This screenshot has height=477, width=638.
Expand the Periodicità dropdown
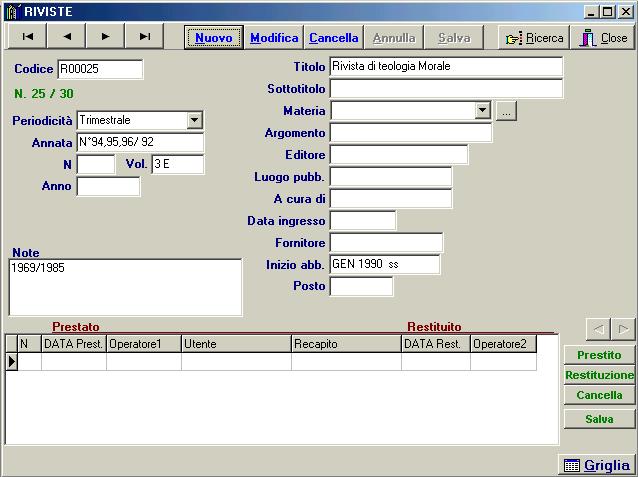pos(194,120)
